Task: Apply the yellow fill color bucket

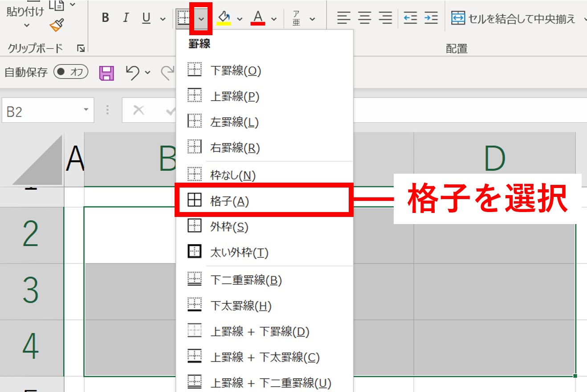Action: (224, 18)
